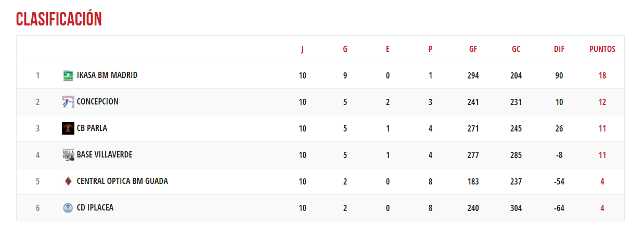The image size is (644, 250).
Task: Select the CB PARLA team name
Action: [x=92, y=128]
